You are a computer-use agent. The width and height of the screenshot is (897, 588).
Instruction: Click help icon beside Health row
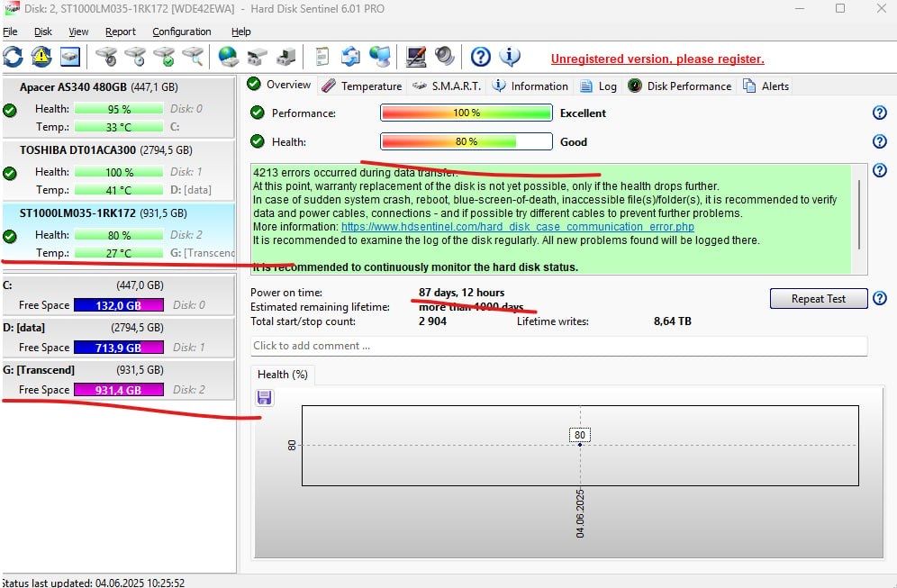[x=879, y=141]
